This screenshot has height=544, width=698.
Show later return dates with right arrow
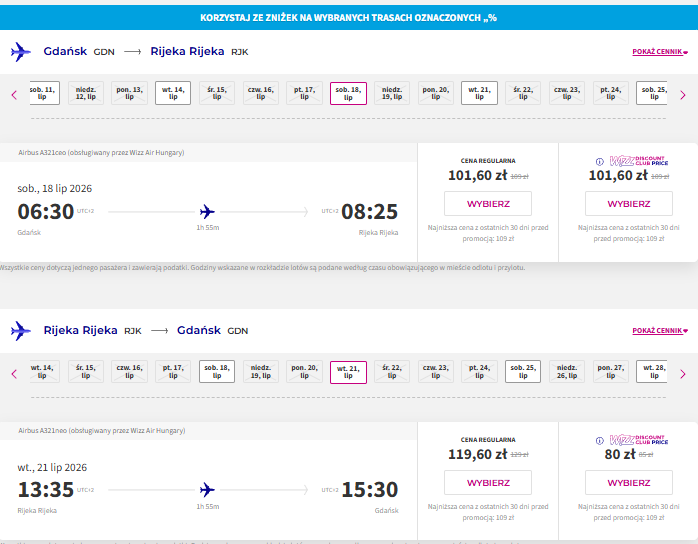682,374
